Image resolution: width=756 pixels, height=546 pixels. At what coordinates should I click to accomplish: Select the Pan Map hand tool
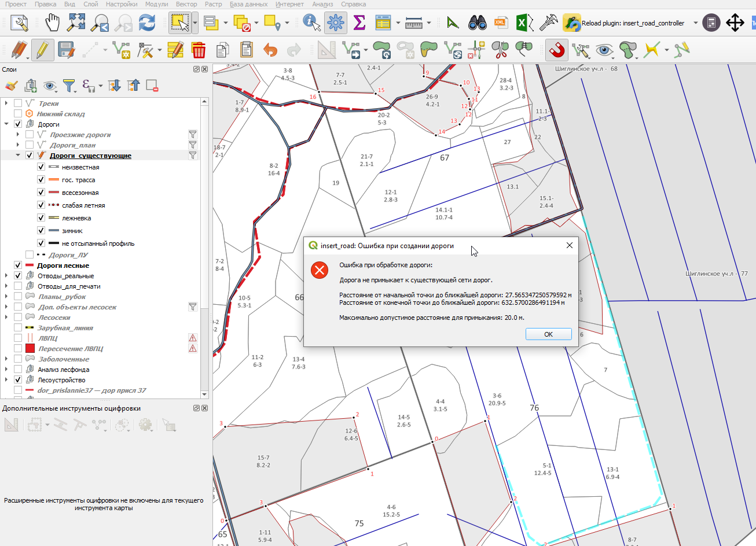click(x=53, y=23)
